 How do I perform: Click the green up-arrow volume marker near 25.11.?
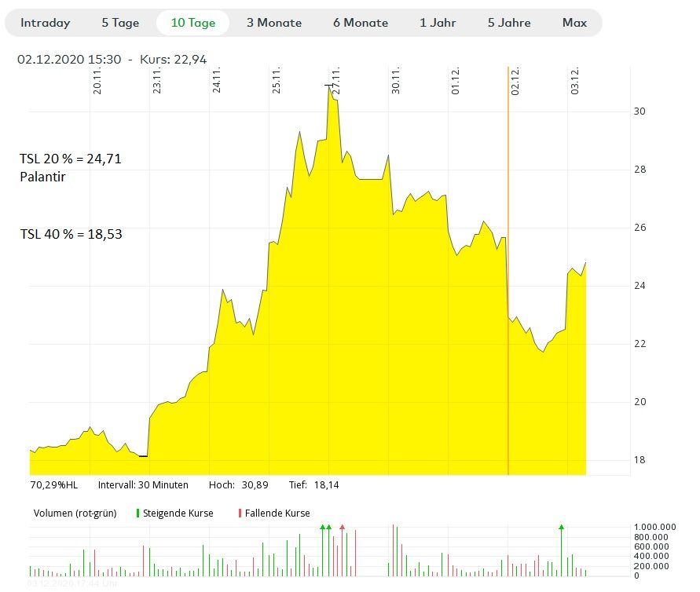pyautogui.click(x=323, y=528)
